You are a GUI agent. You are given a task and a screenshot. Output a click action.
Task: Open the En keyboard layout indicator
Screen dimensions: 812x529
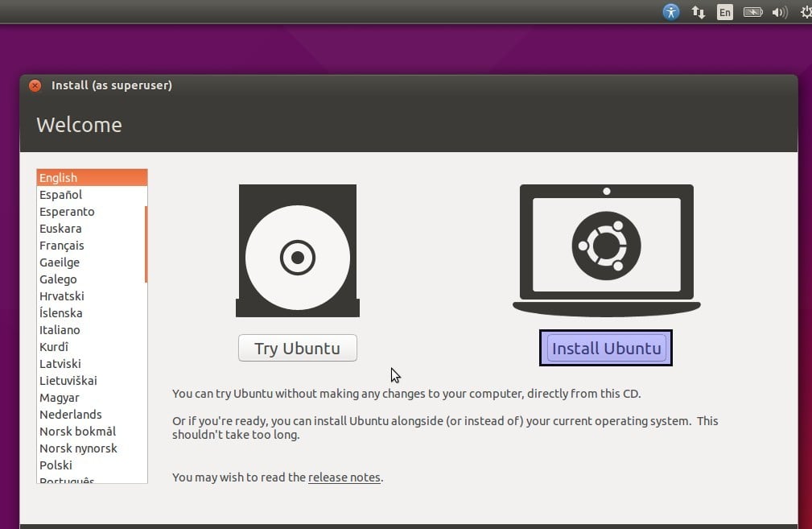click(724, 12)
